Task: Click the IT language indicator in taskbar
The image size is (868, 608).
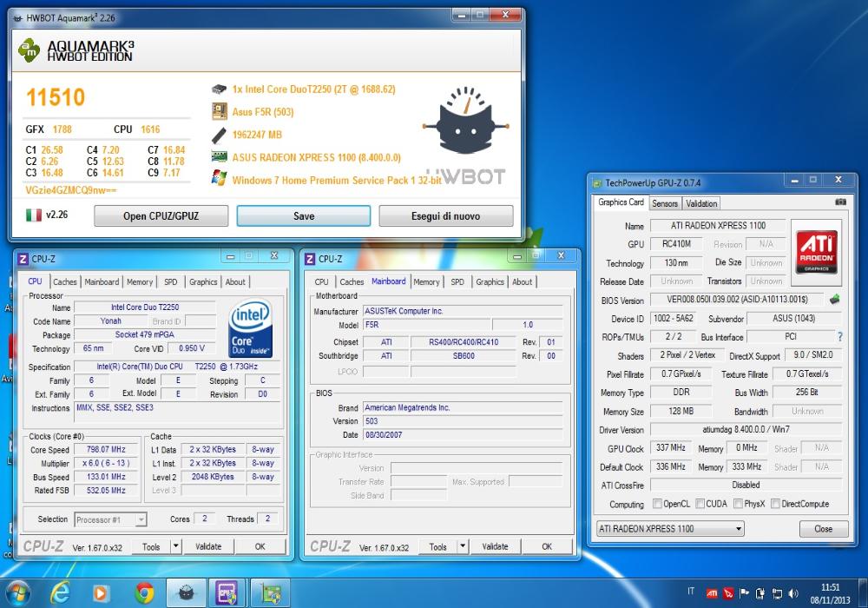Action: click(690, 591)
